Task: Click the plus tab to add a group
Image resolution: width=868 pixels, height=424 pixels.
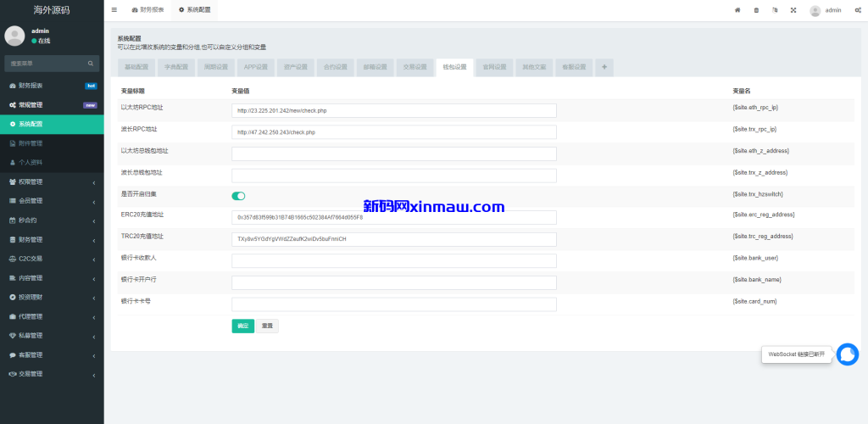Action: pyautogui.click(x=604, y=67)
